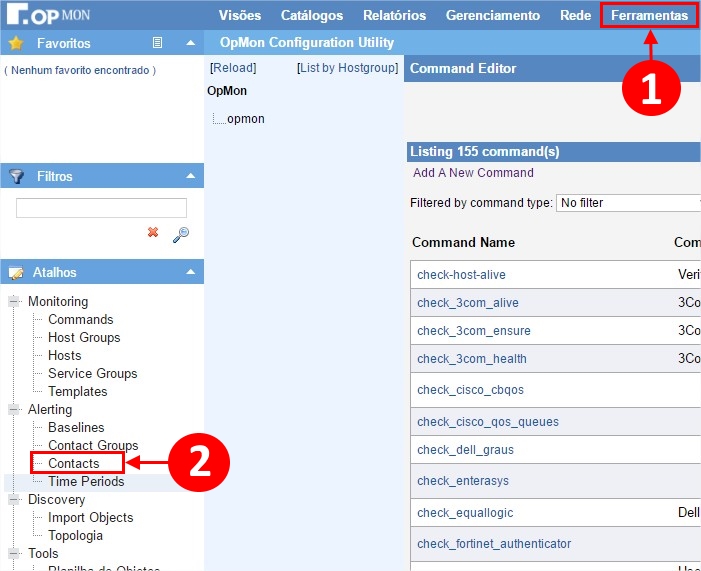
Task: Click the Favoritos star icon
Action: click(x=16, y=43)
